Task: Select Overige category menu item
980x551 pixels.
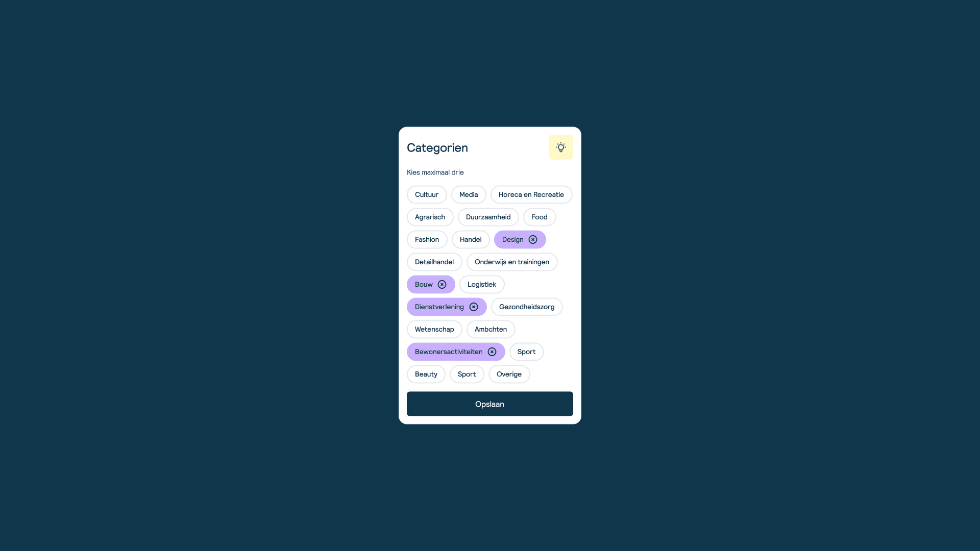Action: tap(509, 374)
